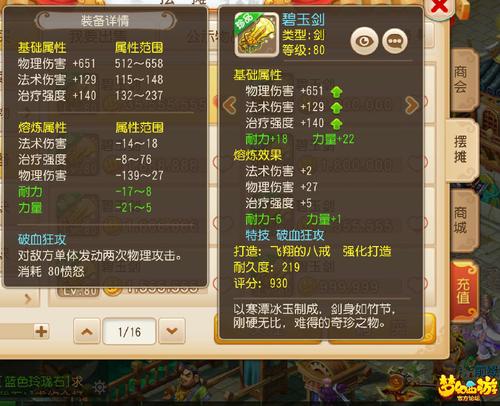Click the eye preview icon
This screenshot has width=500, height=406.
coord(364,41)
